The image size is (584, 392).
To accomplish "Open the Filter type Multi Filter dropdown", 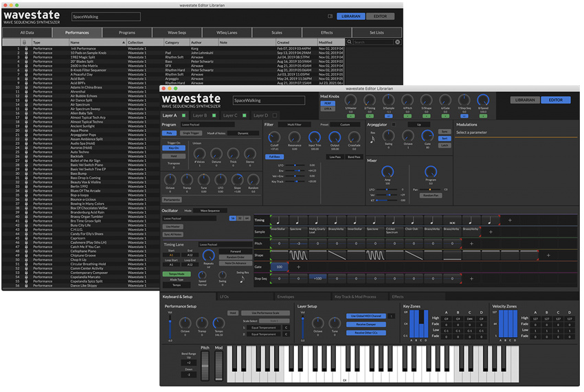I will (x=294, y=124).
